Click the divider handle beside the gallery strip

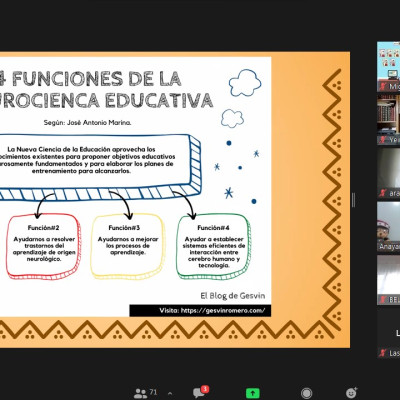(353, 200)
